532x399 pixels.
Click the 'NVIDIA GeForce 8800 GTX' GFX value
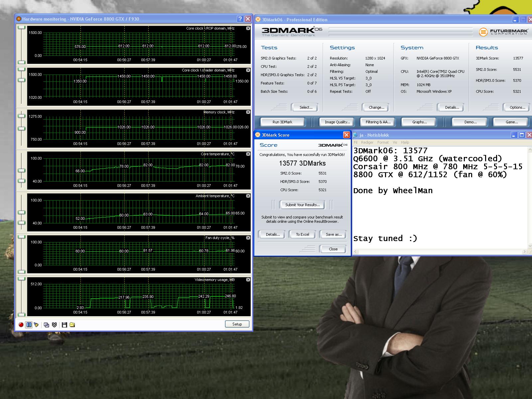(438, 58)
